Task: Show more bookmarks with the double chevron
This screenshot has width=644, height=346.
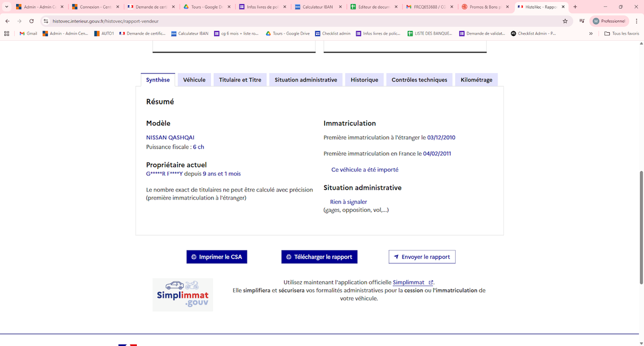Action: coord(591,33)
